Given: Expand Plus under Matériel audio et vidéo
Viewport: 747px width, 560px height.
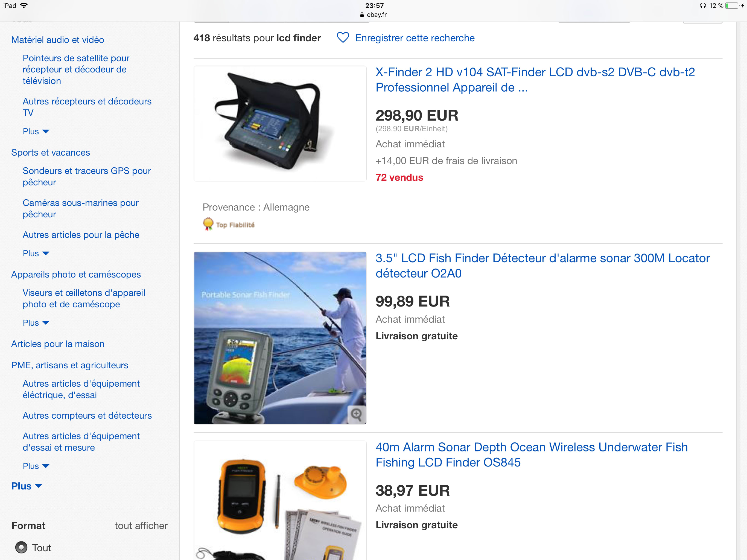Looking at the screenshot, I should click(36, 132).
